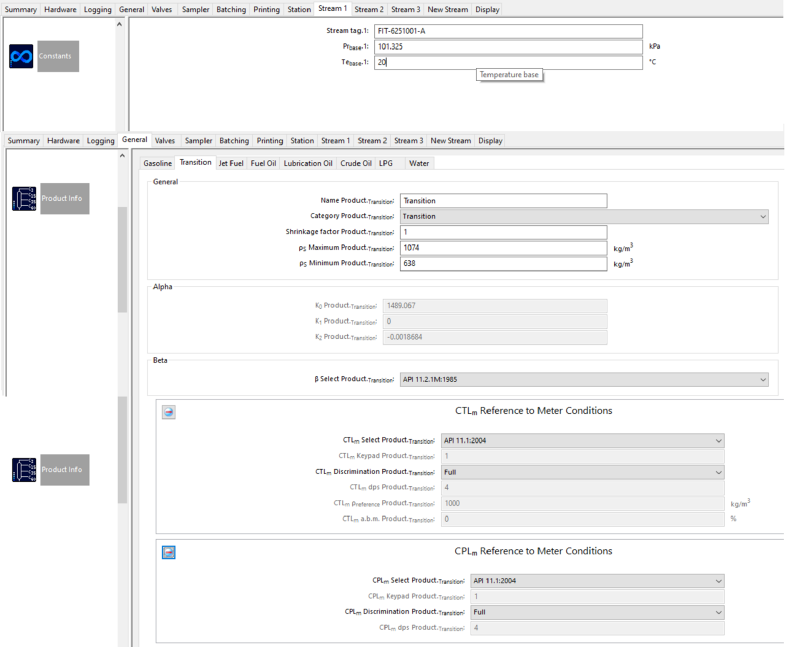Open the Fuel Oil tab

tap(263, 163)
